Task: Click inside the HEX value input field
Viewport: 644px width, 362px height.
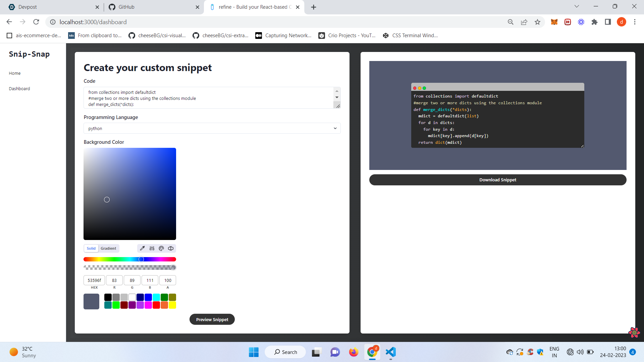Action: (x=94, y=280)
